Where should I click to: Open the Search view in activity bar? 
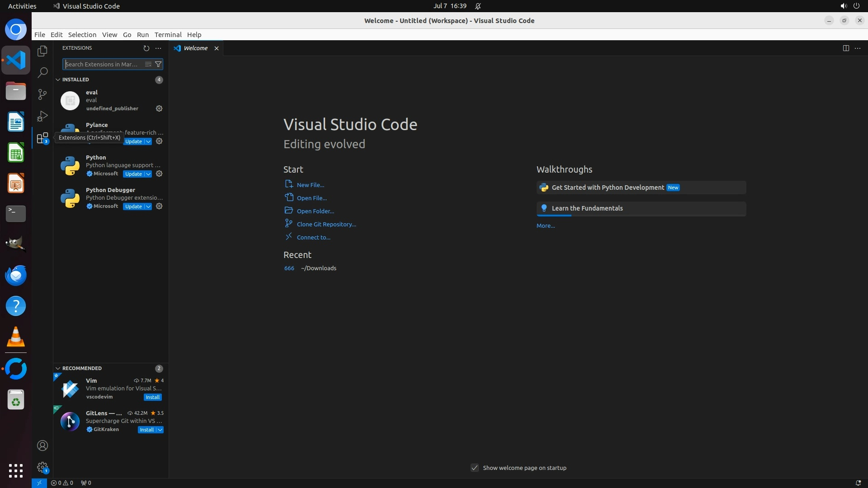42,72
